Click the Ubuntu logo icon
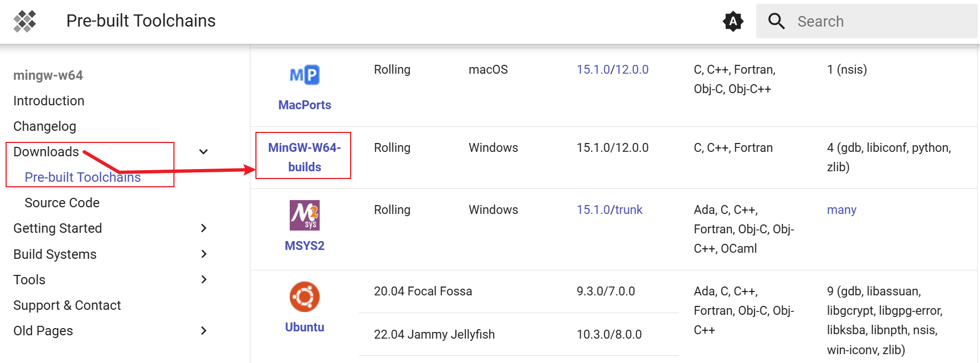 tap(305, 296)
